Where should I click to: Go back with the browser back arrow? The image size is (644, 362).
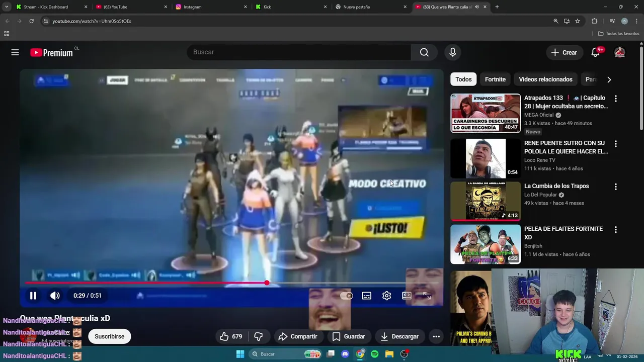coord(7,21)
